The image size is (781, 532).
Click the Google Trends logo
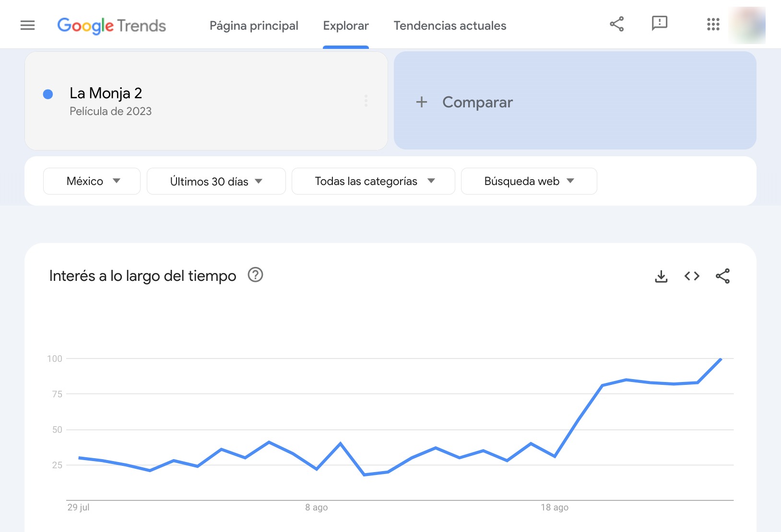(111, 25)
